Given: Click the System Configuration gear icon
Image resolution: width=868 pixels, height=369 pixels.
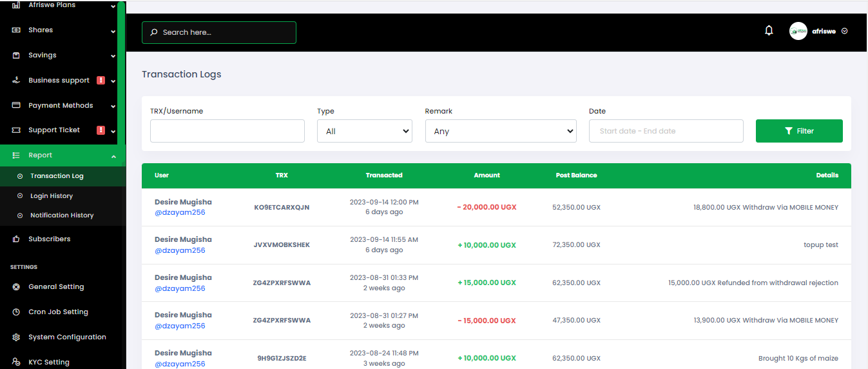Looking at the screenshot, I should pyautogui.click(x=16, y=337).
